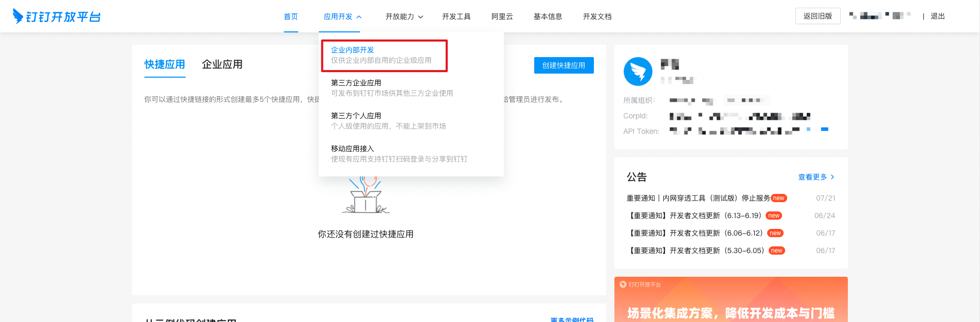Choose the 第三方企业应用 menu entry
The height and width of the screenshot is (322, 980).
[392, 88]
